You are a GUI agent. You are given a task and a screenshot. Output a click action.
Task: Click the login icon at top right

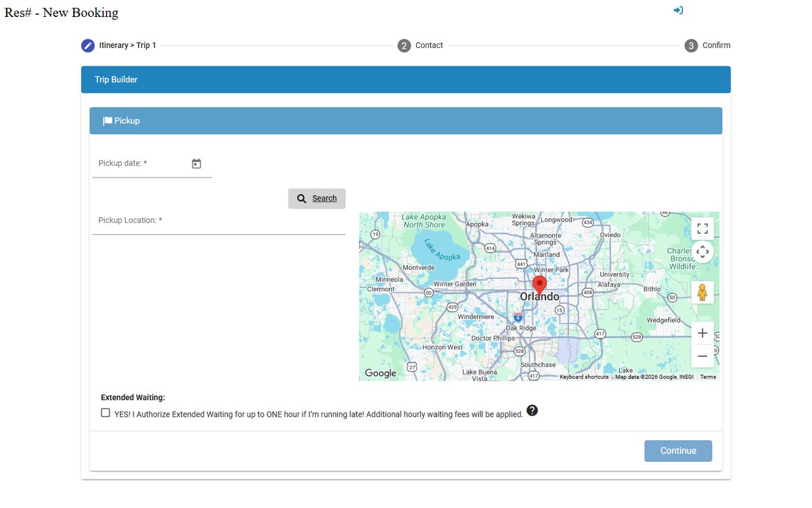678,10
